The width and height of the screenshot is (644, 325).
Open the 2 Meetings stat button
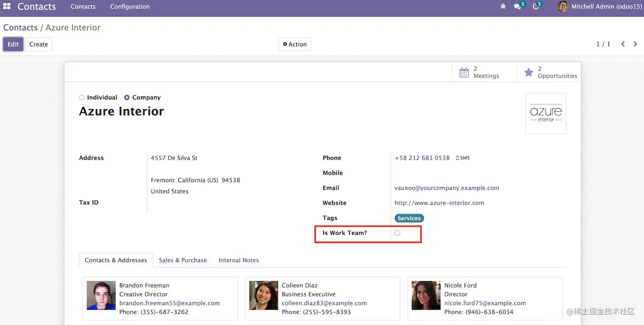pos(484,72)
